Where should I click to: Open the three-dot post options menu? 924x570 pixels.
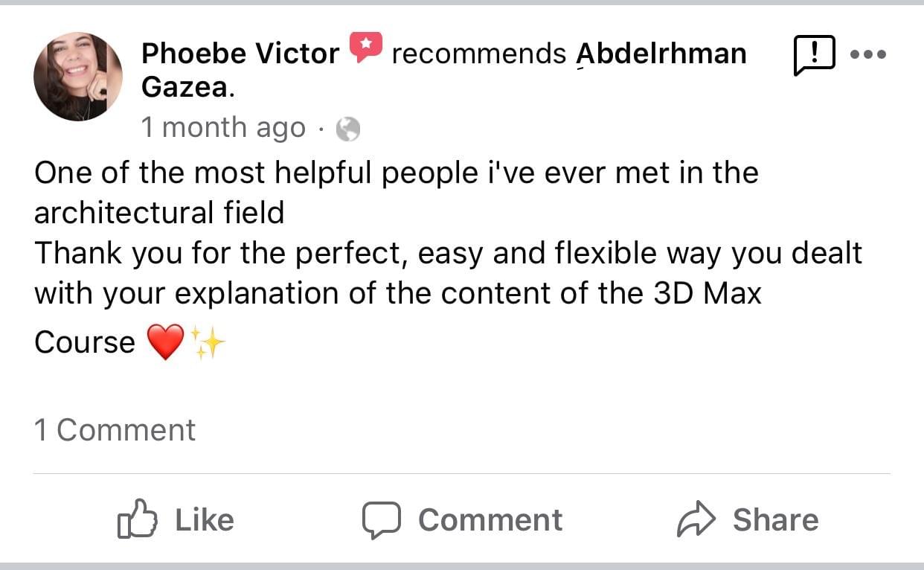pyautogui.click(x=868, y=54)
